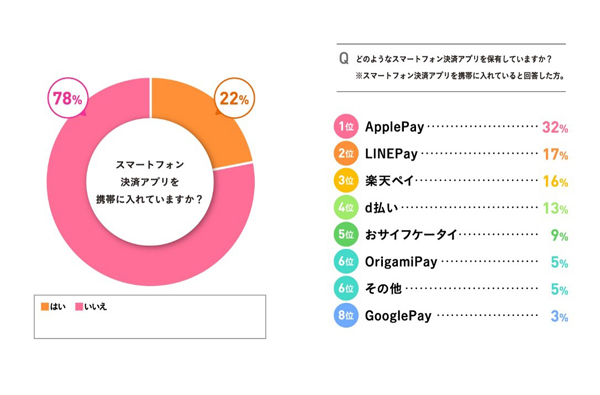The height and width of the screenshot is (395, 600).
Task: Click the 22% callout bubble
Action: 234,98
